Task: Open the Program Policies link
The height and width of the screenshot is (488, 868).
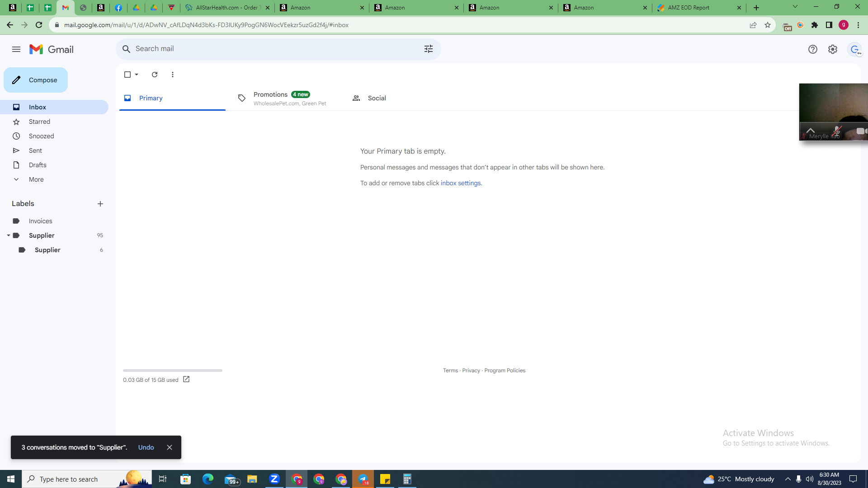Action: (505, 371)
